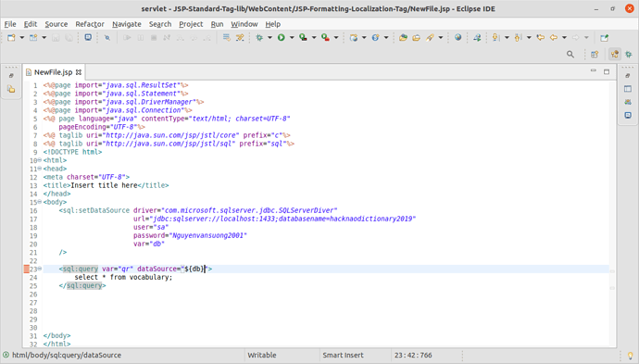Open the Source menu
This screenshot has height=364, width=639.
[x=56, y=24]
